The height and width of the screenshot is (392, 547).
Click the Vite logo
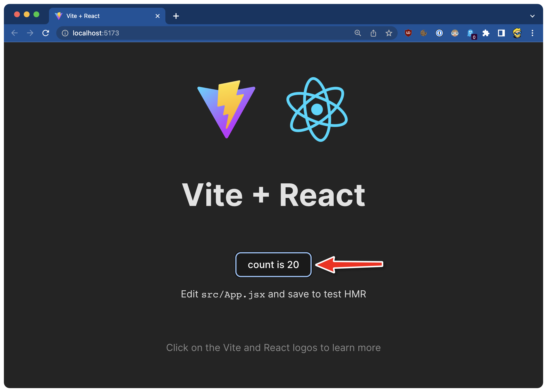click(226, 109)
